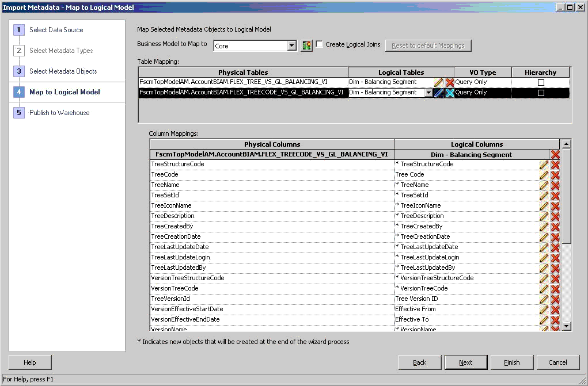This screenshot has height=386, width=588.
Task: Edit the TreeIconName logical column
Action: point(544,206)
